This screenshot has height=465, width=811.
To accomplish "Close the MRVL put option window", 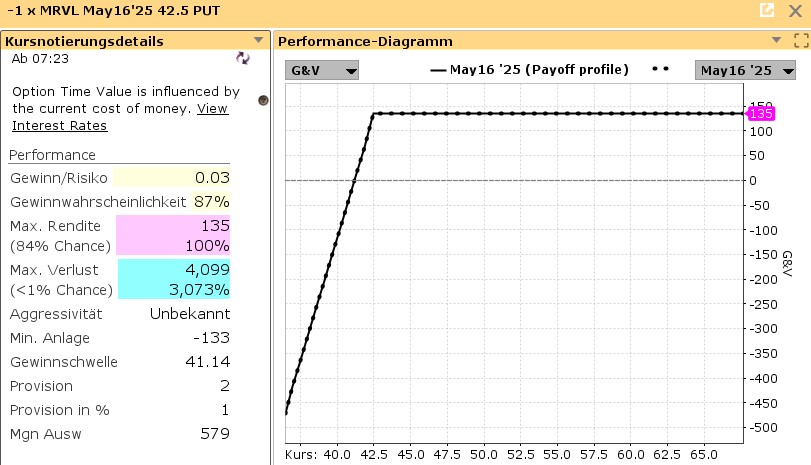I will [x=794, y=10].
